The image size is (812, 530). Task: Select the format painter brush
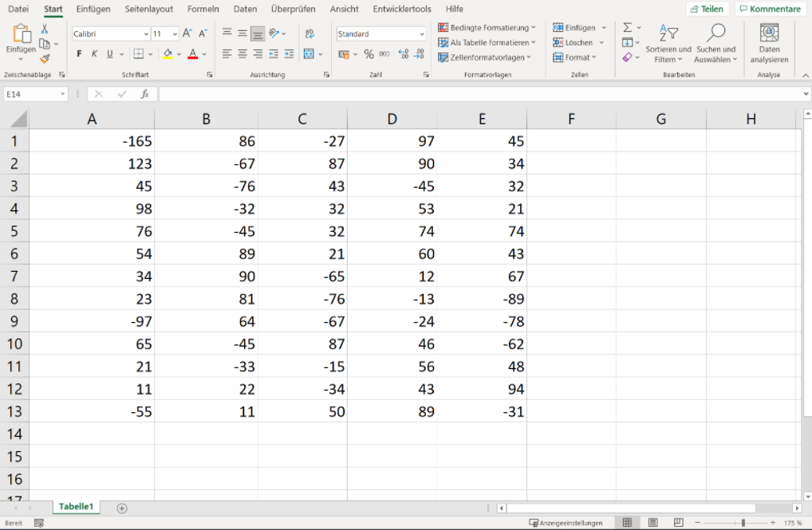pos(45,58)
